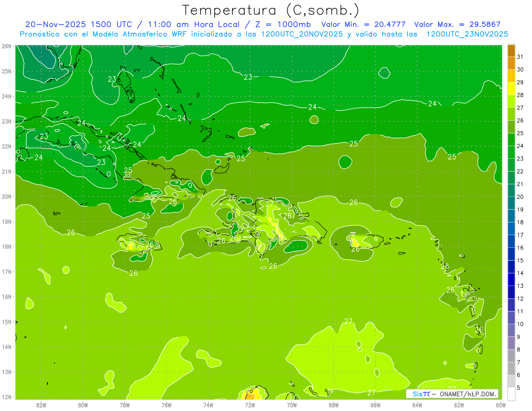
Task: Pick the teal swatch between 19 and 20
Action: 511,203
